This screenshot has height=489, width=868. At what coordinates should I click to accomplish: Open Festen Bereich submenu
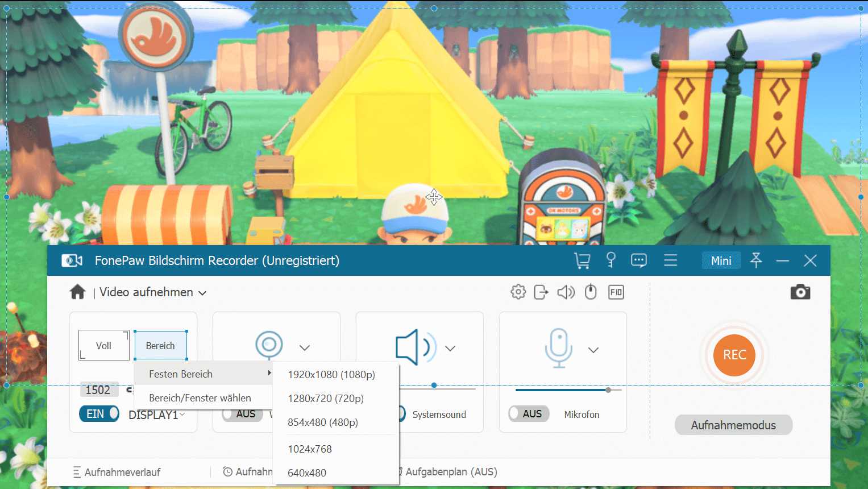[203, 374]
